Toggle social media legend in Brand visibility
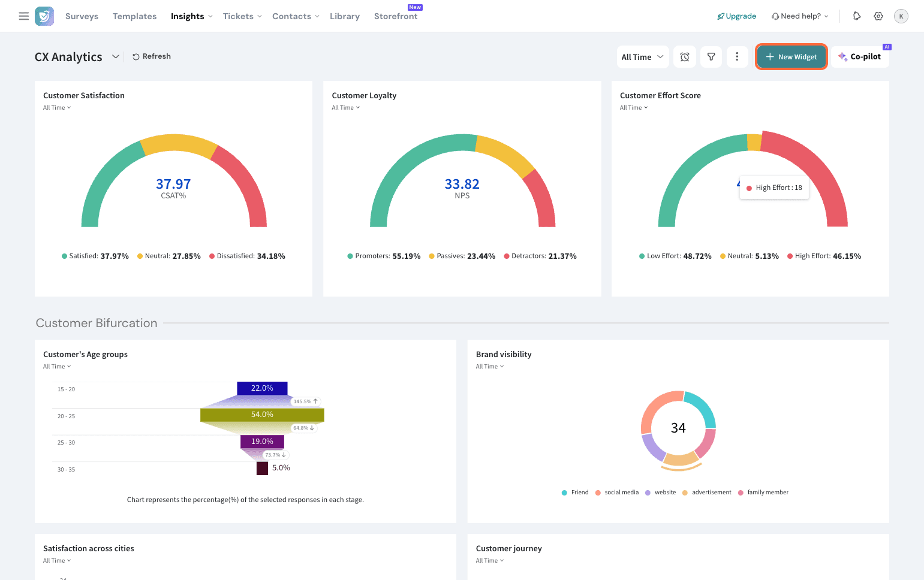Viewport: 924px width, 580px height. click(617, 493)
